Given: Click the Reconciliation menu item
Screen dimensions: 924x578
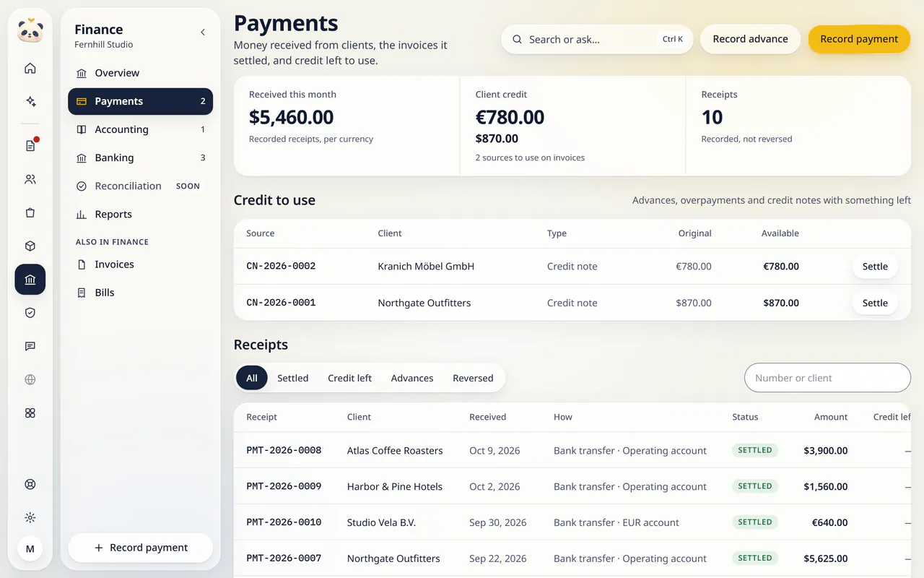Looking at the screenshot, I should click(x=140, y=186).
